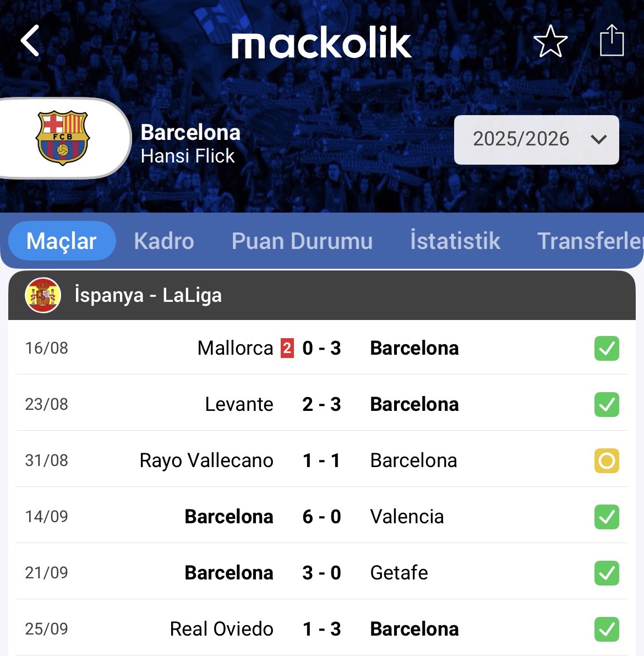This screenshot has width=644, height=656.
Task: Open the Puan Durumu tab
Action: coord(302,241)
